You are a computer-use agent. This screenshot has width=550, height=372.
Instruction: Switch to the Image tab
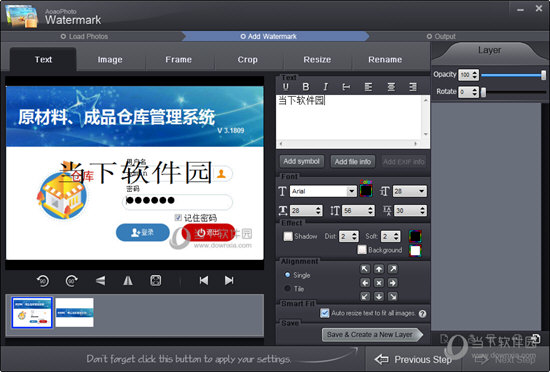point(110,60)
